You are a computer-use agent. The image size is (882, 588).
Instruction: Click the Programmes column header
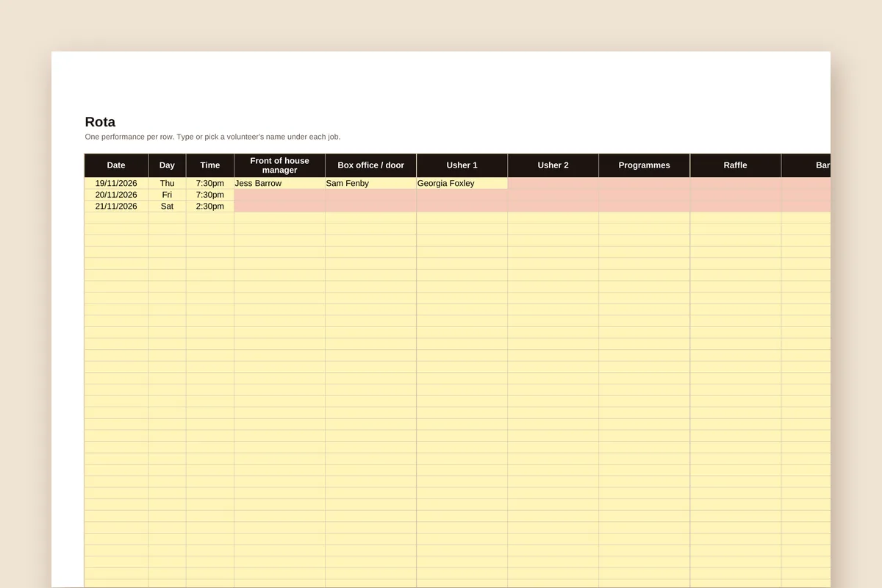click(644, 165)
